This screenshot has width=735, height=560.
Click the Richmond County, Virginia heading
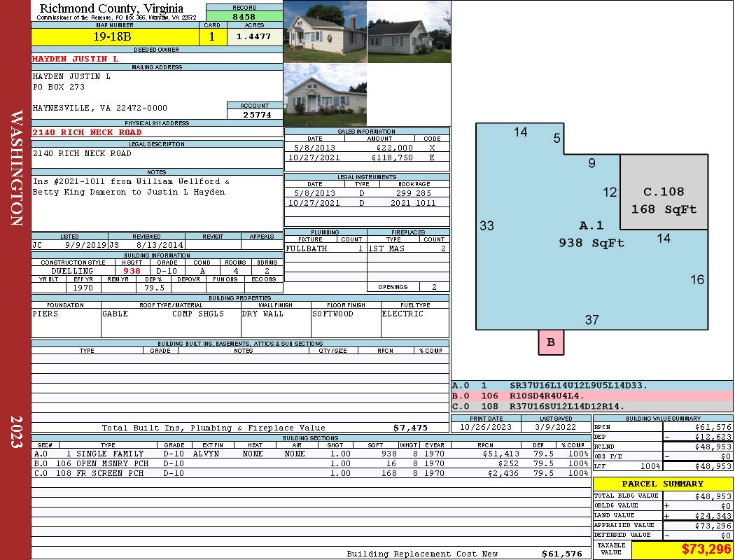coord(111,8)
